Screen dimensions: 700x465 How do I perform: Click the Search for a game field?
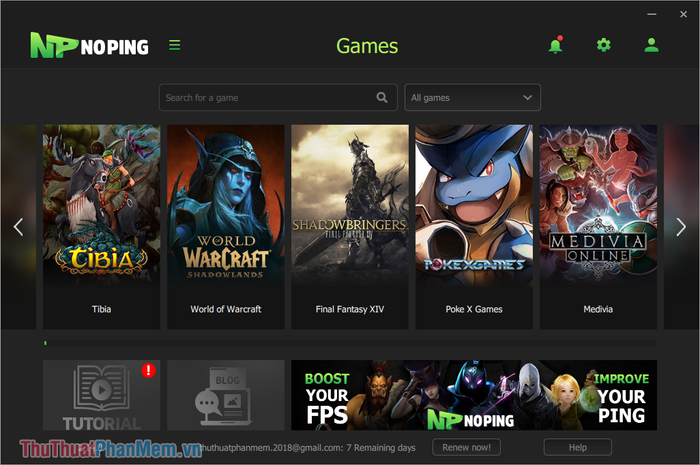tap(278, 97)
